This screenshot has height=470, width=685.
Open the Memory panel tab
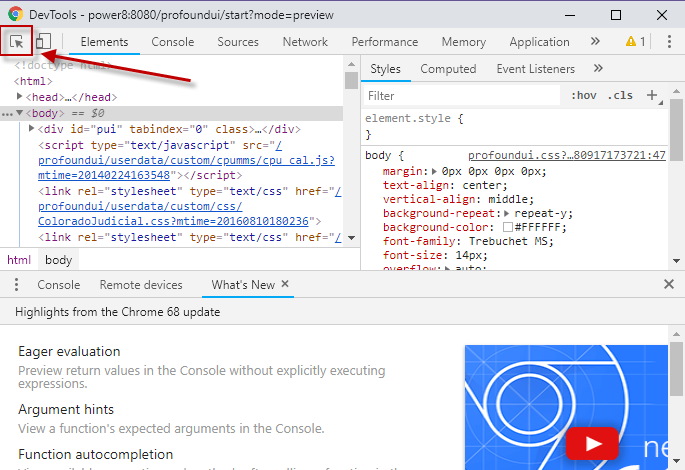(x=464, y=42)
